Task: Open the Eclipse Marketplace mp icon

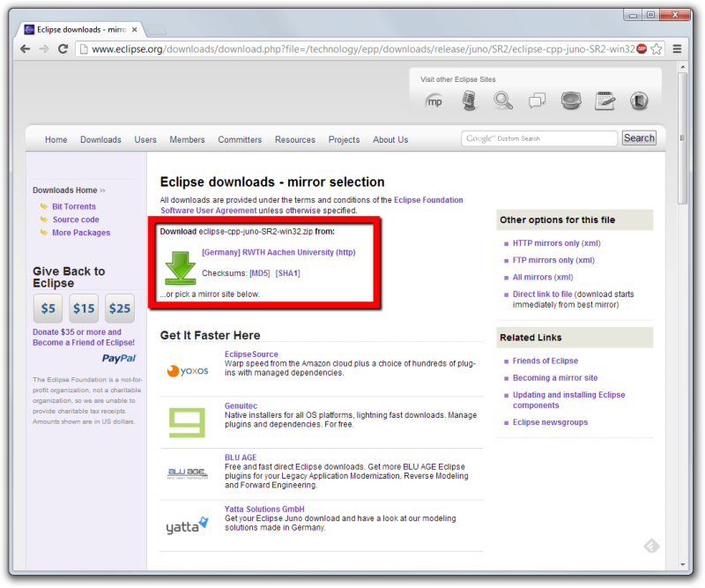Action: click(434, 101)
